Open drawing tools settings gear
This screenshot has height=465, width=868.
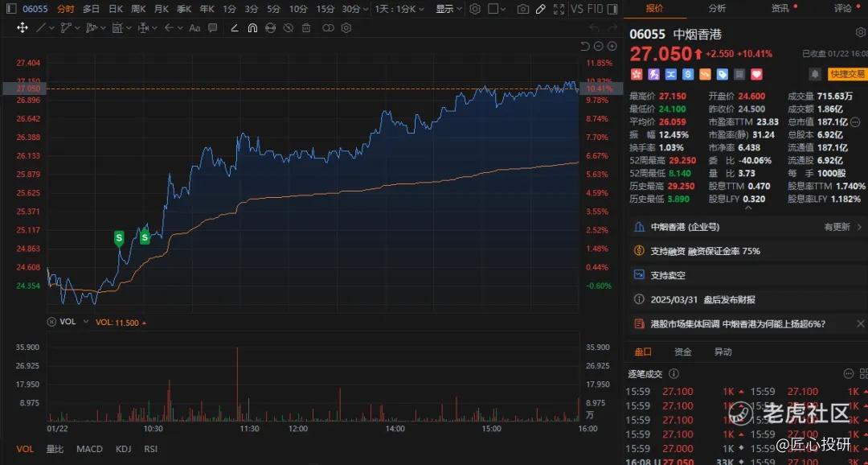pyautogui.click(x=346, y=27)
